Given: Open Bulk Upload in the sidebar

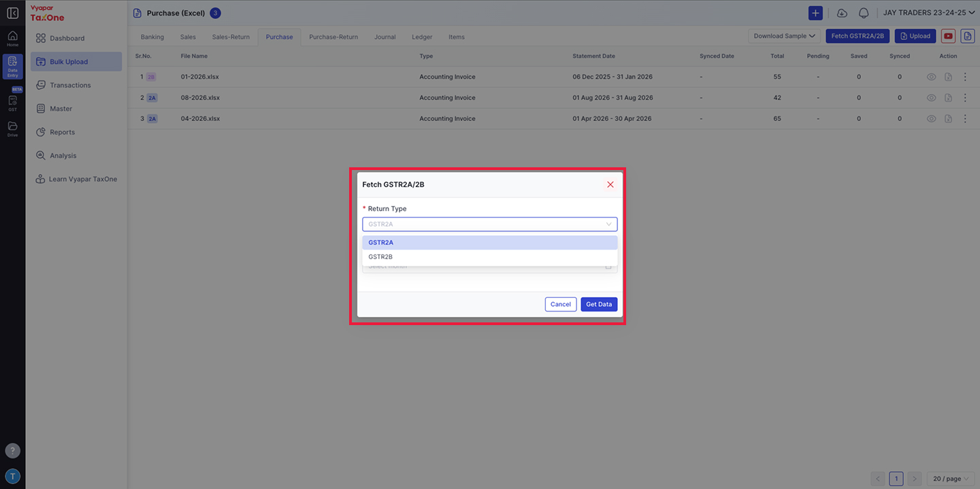Looking at the screenshot, I should pos(76,62).
